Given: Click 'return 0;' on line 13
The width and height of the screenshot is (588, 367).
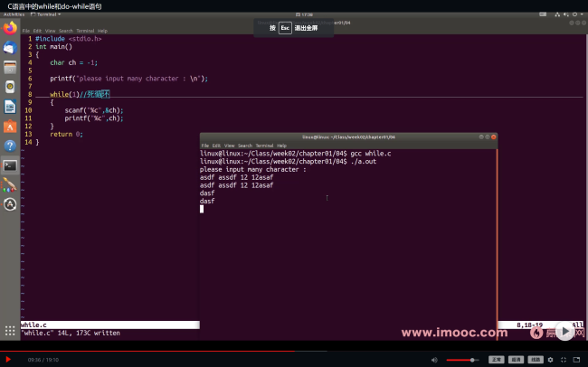Looking at the screenshot, I should coord(66,134).
